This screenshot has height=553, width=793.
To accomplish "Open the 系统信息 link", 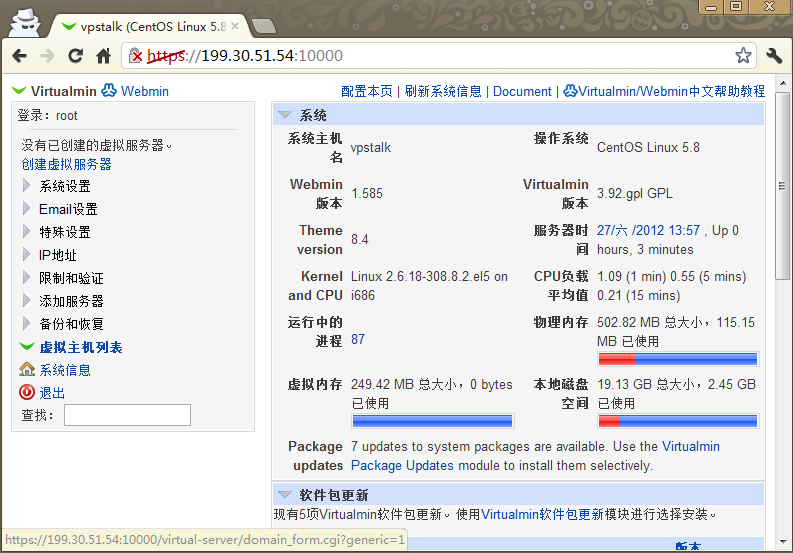I will pos(65,370).
